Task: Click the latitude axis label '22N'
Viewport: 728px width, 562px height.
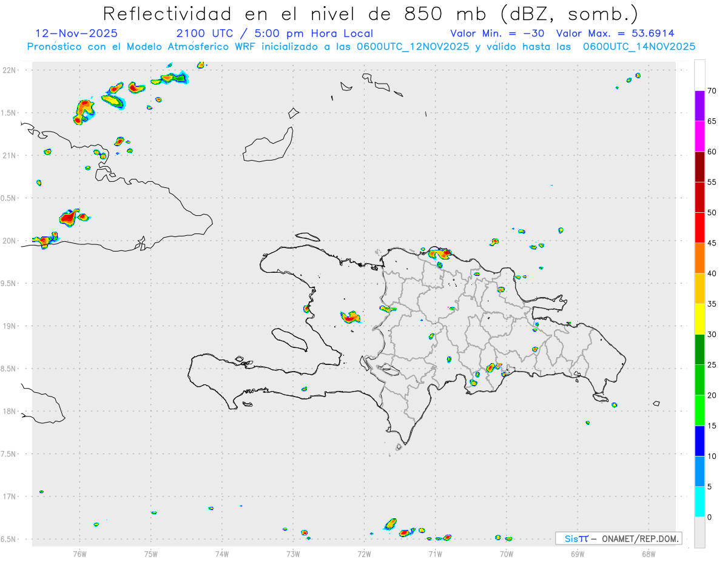Action: pyautogui.click(x=10, y=70)
